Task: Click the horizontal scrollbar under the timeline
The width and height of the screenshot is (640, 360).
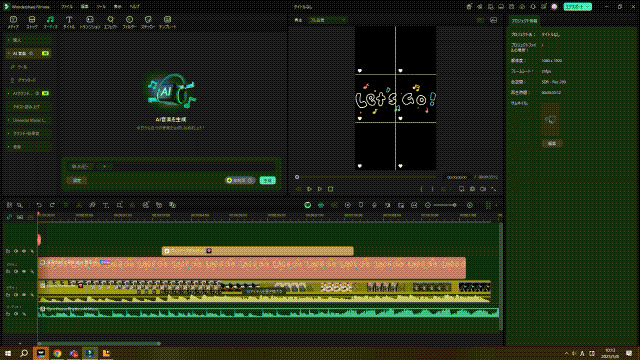Action: click(x=99, y=344)
